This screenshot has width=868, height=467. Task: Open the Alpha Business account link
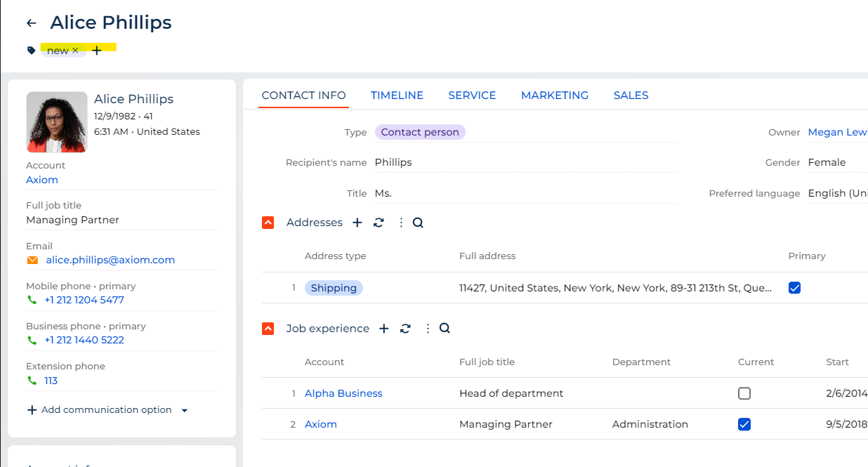coord(343,393)
